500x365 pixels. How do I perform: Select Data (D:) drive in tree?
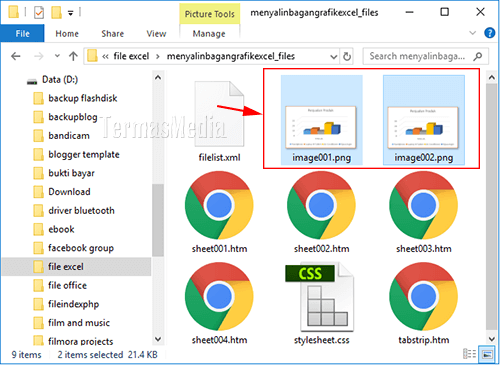point(60,80)
